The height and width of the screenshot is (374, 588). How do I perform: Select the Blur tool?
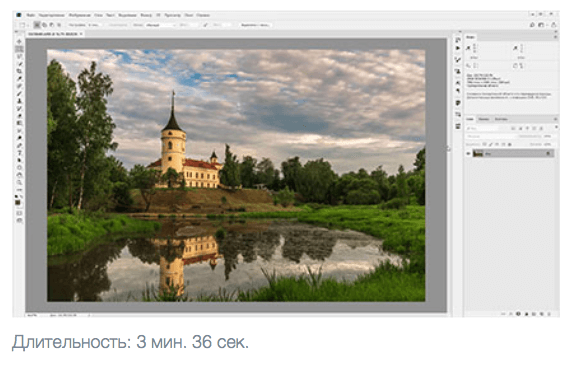19,130
